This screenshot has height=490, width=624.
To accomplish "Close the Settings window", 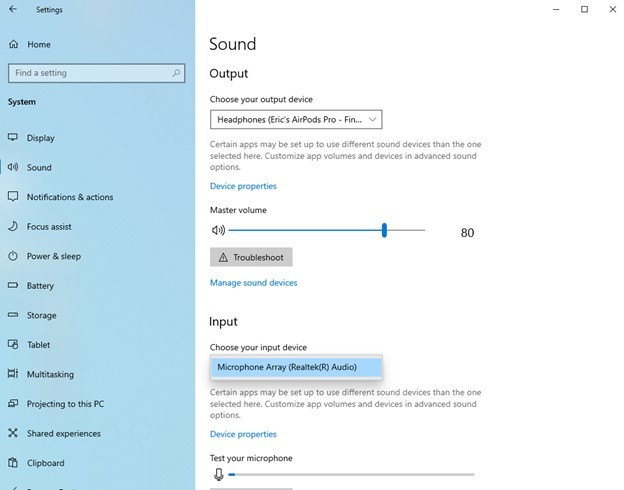I will [x=612, y=9].
